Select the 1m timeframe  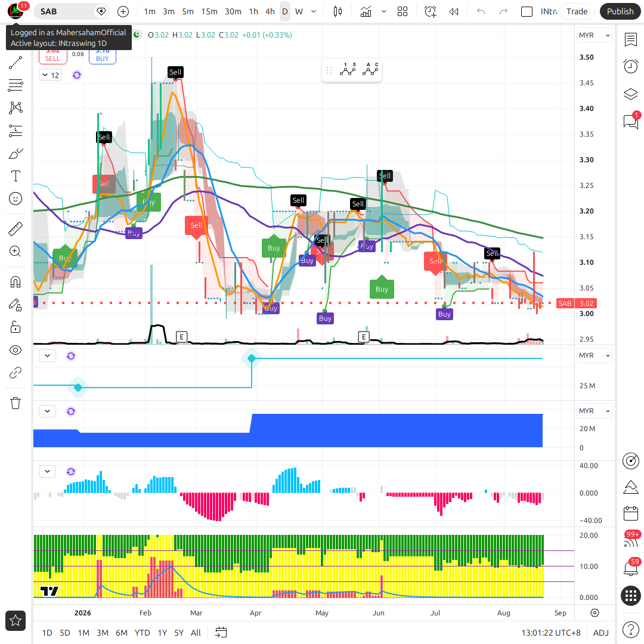(x=150, y=11)
